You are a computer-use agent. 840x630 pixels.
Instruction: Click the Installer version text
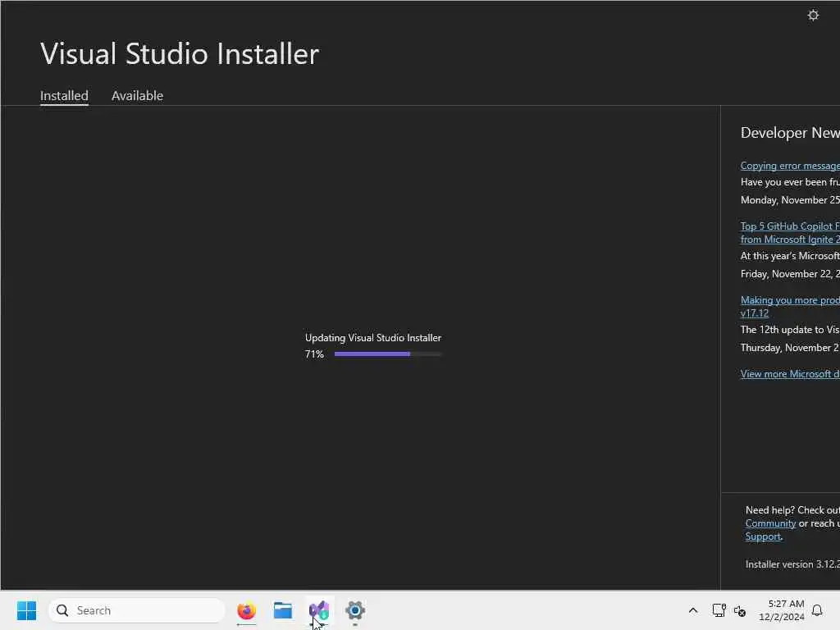point(792,564)
